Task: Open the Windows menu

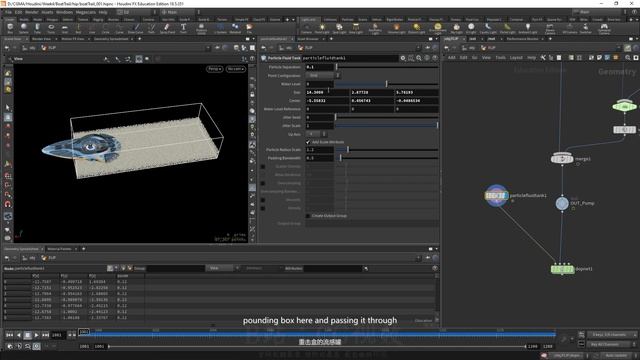Action: [64, 12]
